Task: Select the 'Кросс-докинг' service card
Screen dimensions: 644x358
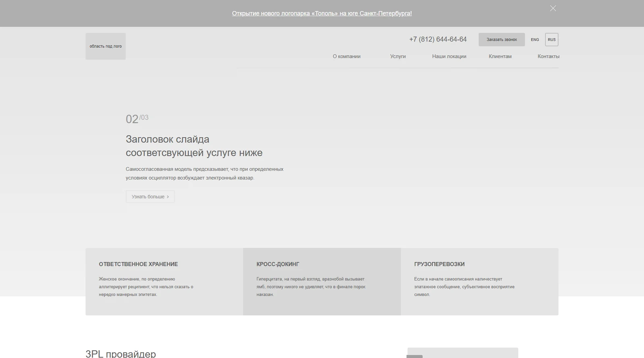Action: 322,281
